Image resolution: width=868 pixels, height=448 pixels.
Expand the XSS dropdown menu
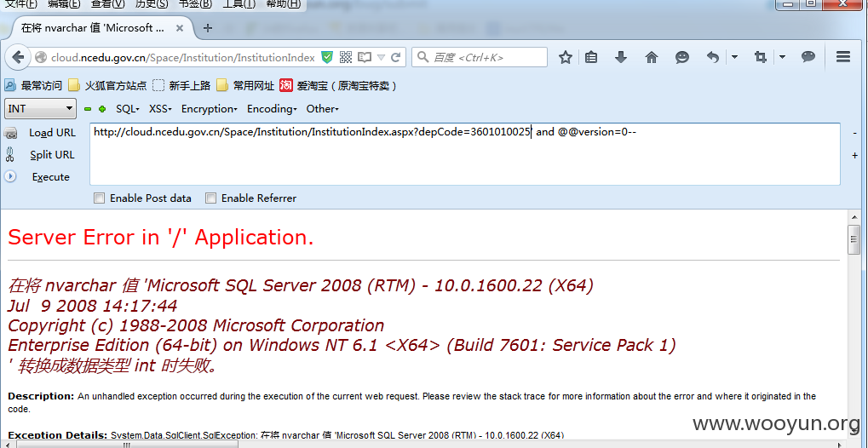click(x=160, y=109)
